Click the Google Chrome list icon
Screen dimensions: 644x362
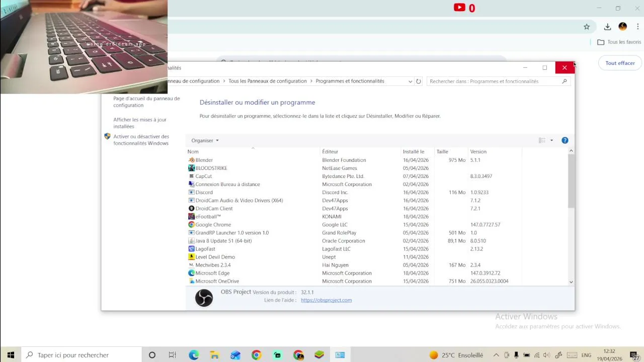[x=191, y=225]
